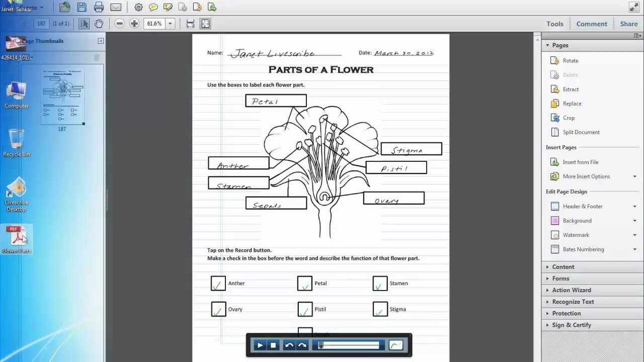Screen dimensions: 644x362
Task: Stop the pencast playback
Action: 273,345
